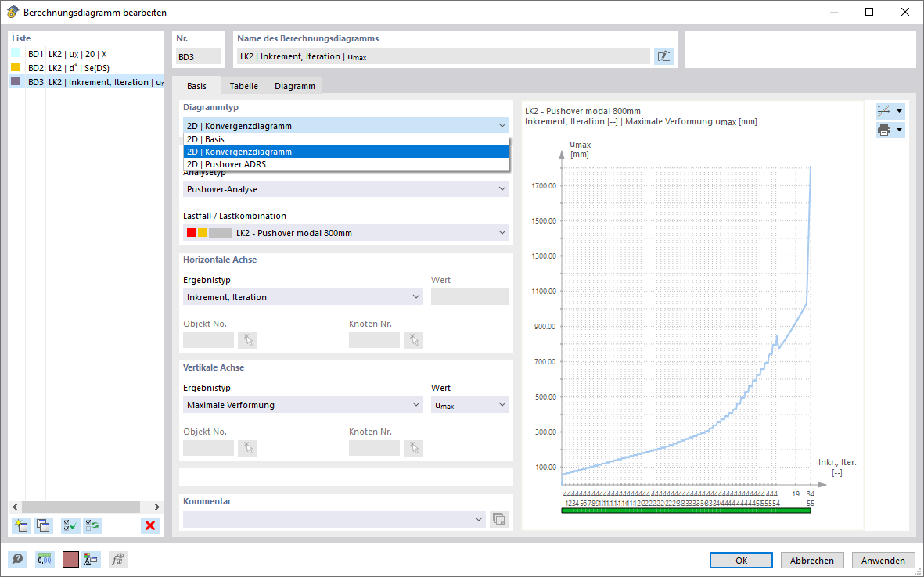Open the diagram axis settings icon
This screenshot has height=577, width=924.
(884, 111)
